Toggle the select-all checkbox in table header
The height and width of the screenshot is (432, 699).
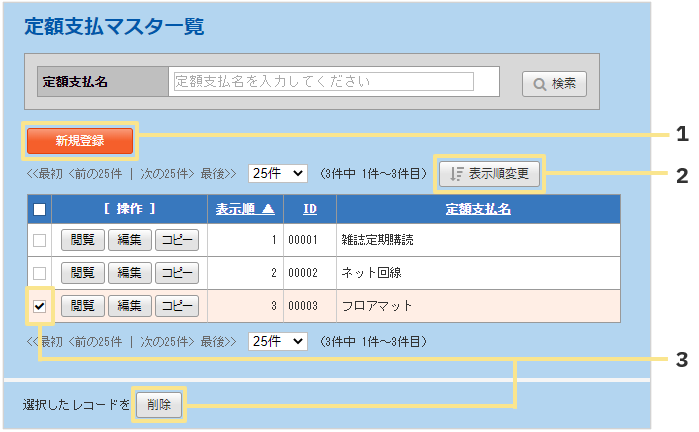(39, 209)
